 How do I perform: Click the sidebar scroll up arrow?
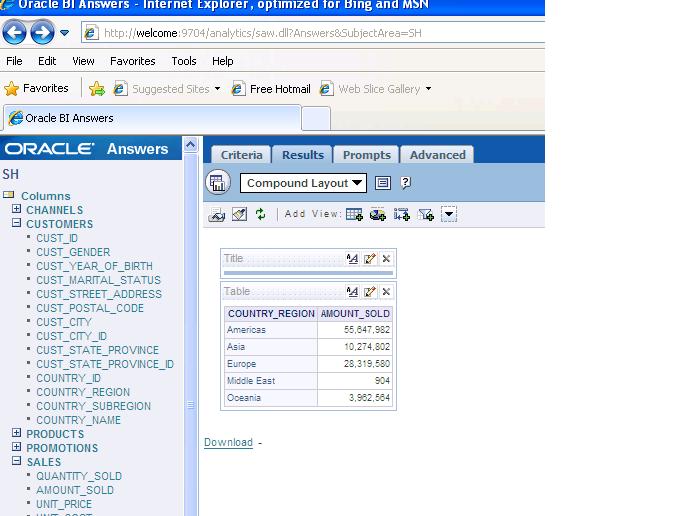(x=190, y=145)
